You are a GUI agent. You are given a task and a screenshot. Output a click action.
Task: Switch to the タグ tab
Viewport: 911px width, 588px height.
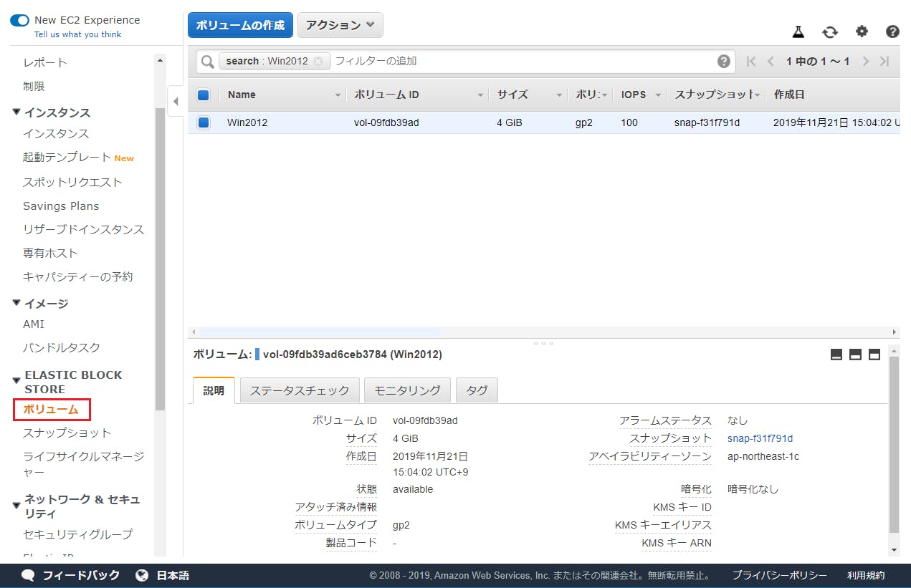pyautogui.click(x=477, y=390)
